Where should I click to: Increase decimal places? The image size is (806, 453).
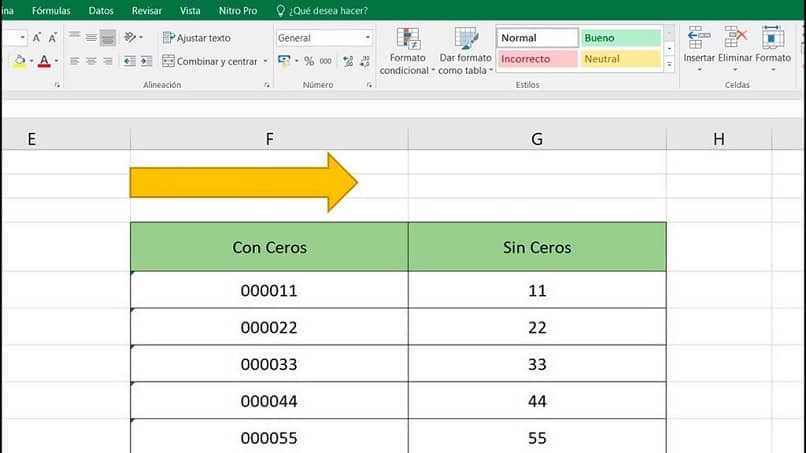pyautogui.click(x=348, y=61)
